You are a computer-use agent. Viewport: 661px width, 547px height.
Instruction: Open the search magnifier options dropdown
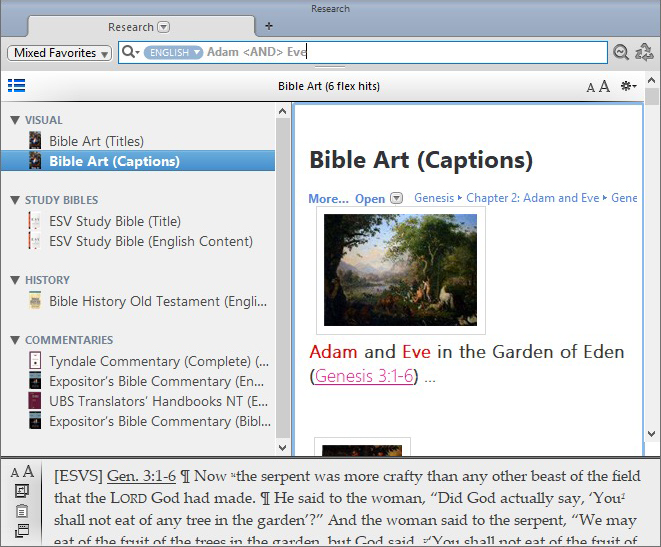pyautogui.click(x=131, y=52)
